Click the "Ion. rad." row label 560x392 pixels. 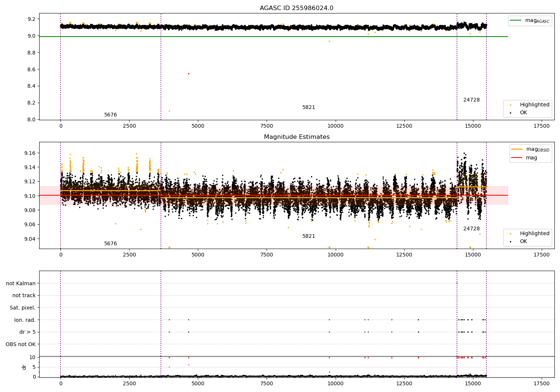[x=25, y=320]
